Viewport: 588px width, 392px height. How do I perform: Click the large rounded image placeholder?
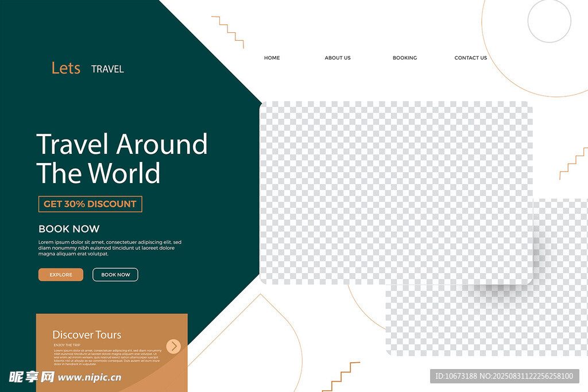coord(396,192)
